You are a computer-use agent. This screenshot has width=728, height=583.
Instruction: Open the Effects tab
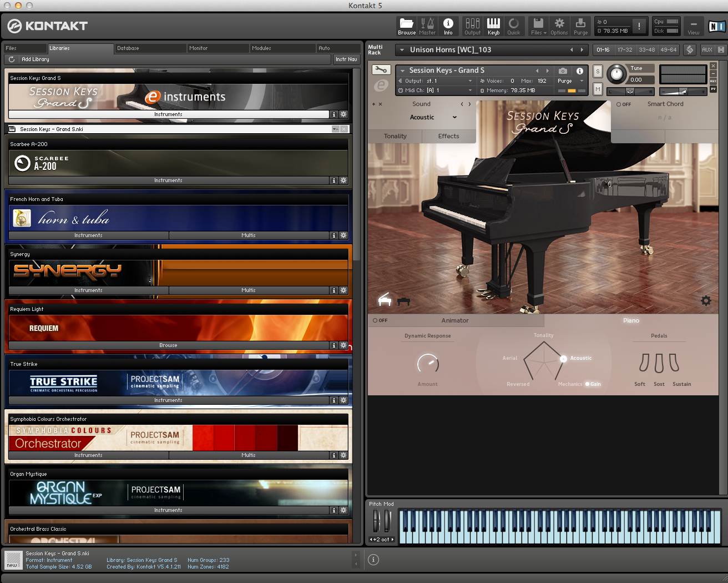pyautogui.click(x=449, y=136)
